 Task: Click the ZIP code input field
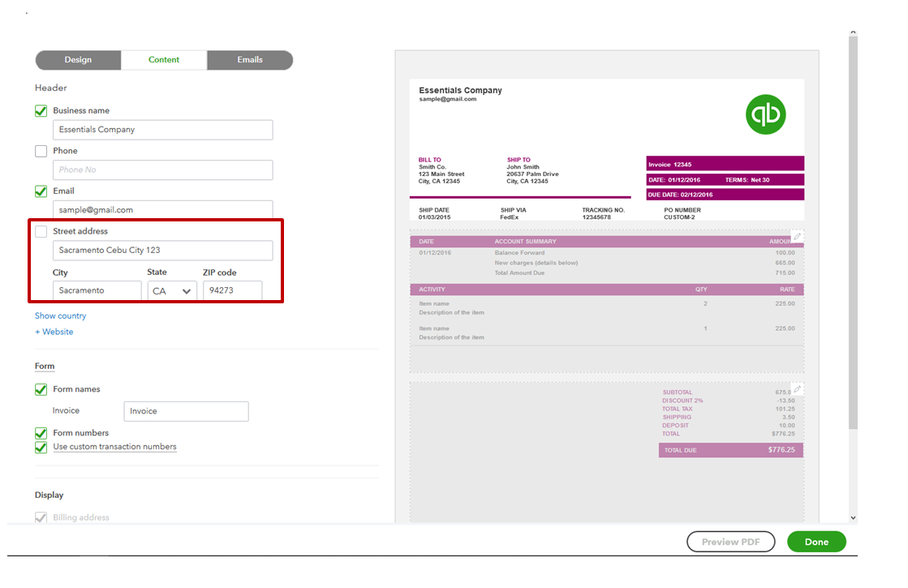point(232,290)
